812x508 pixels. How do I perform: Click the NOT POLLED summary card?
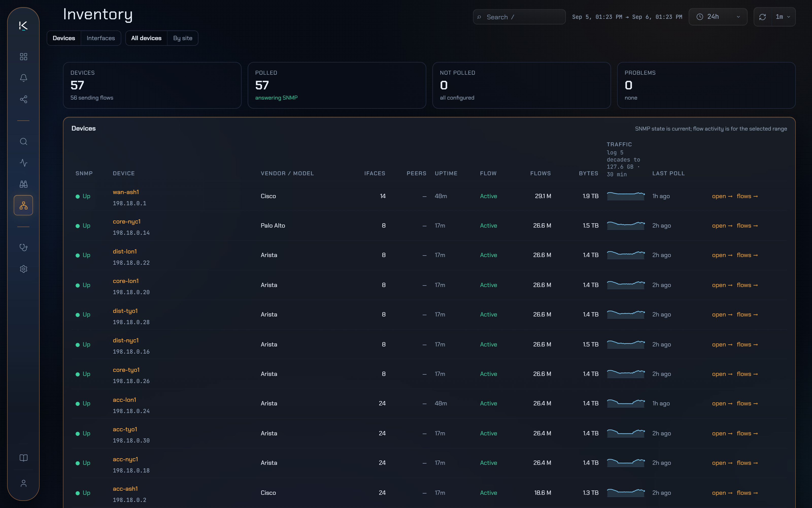(521, 85)
